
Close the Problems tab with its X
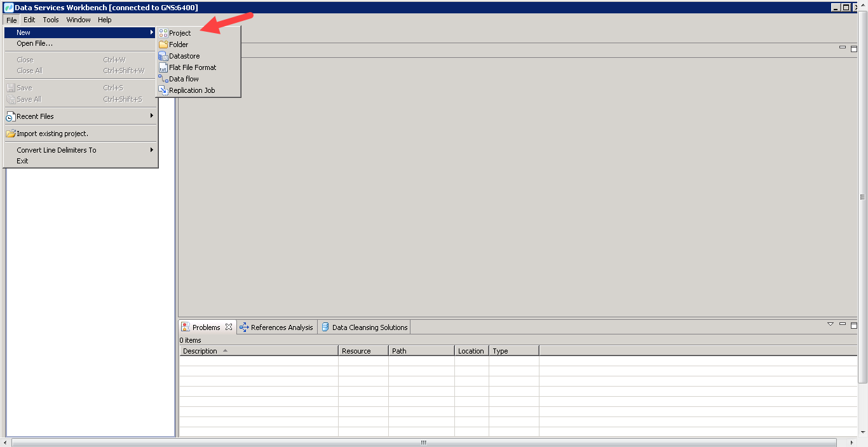(x=229, y=327)
